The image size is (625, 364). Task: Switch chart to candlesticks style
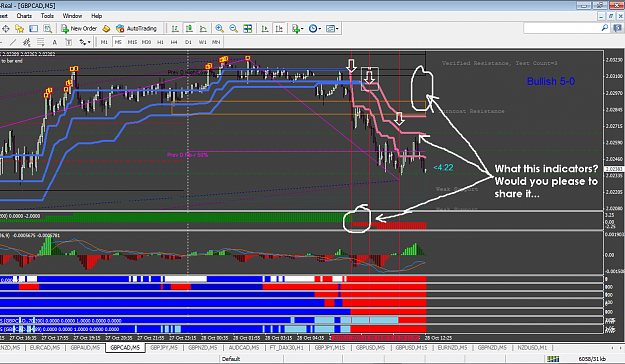coord(189,29)
